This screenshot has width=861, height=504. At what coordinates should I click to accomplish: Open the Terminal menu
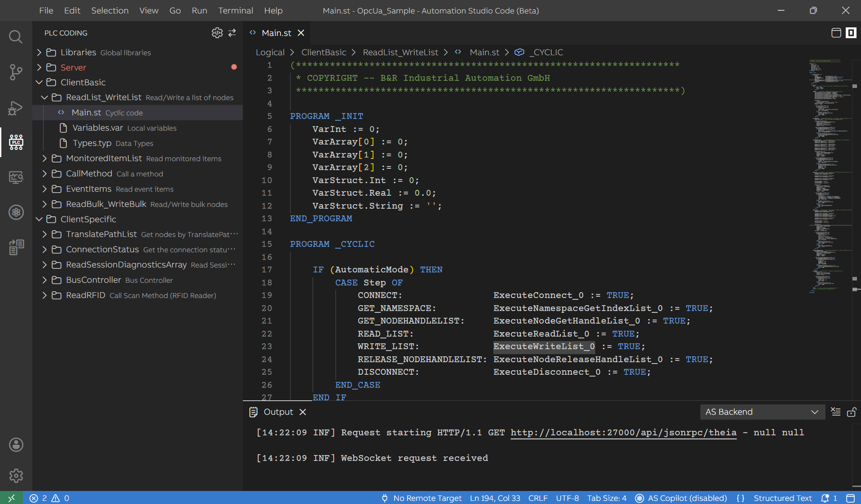(x=236, y=10)
